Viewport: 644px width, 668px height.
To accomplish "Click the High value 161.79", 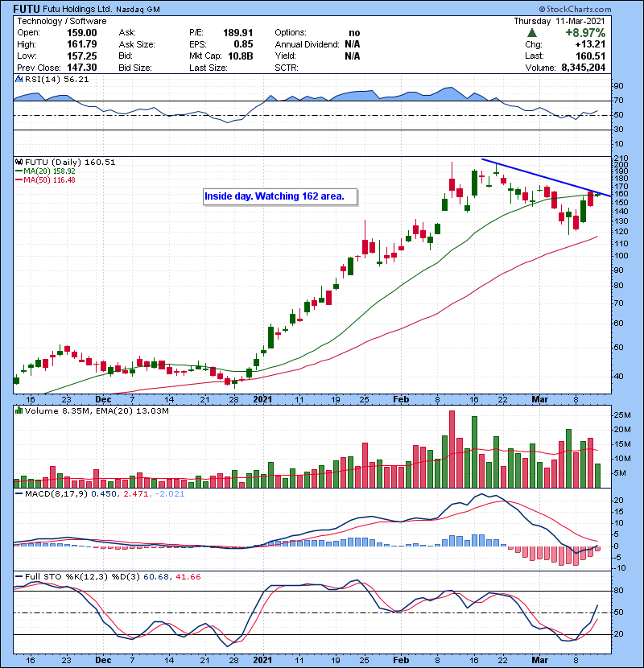I will 82,44.
